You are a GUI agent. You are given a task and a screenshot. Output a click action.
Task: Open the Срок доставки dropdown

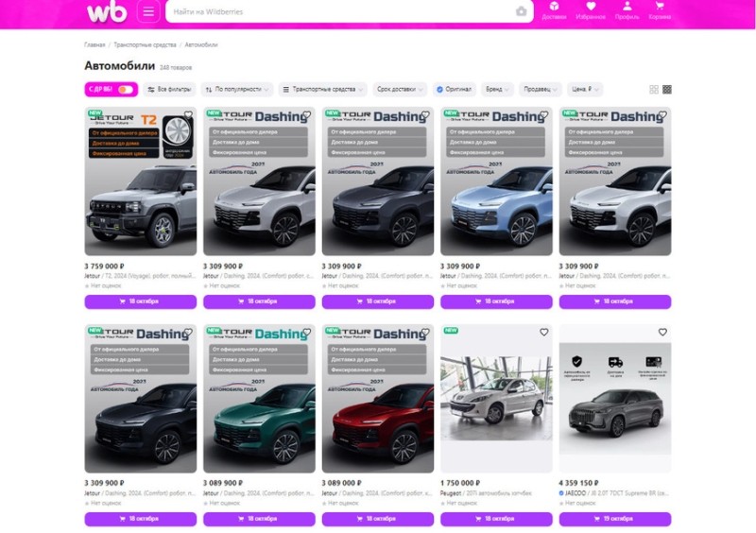(x=400, y=89)
